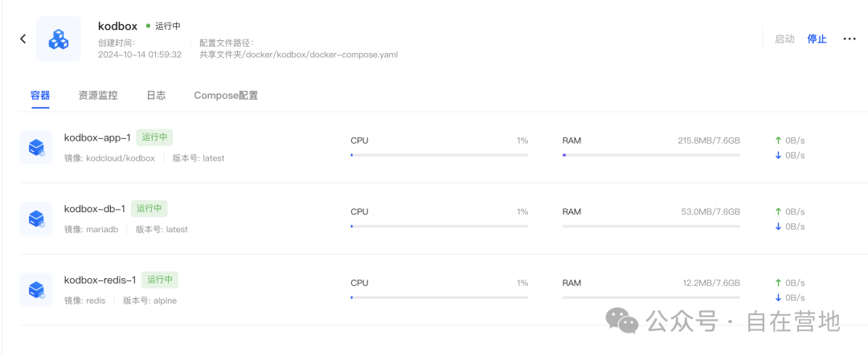Select the kodbox-db-1 container name
The image size is (868, 356).
pos(95,209)
